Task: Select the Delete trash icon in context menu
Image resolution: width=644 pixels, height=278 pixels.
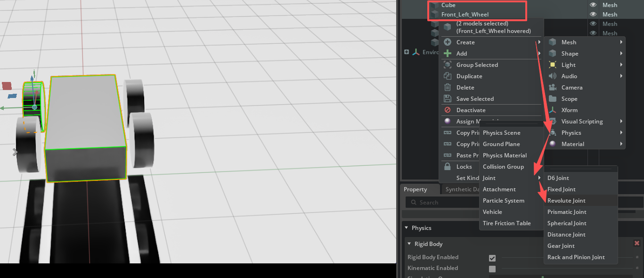Action: click(448, 87)
